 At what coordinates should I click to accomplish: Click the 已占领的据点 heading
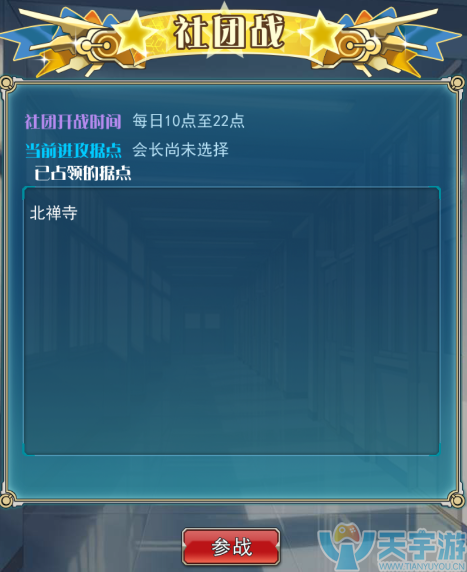83,173
